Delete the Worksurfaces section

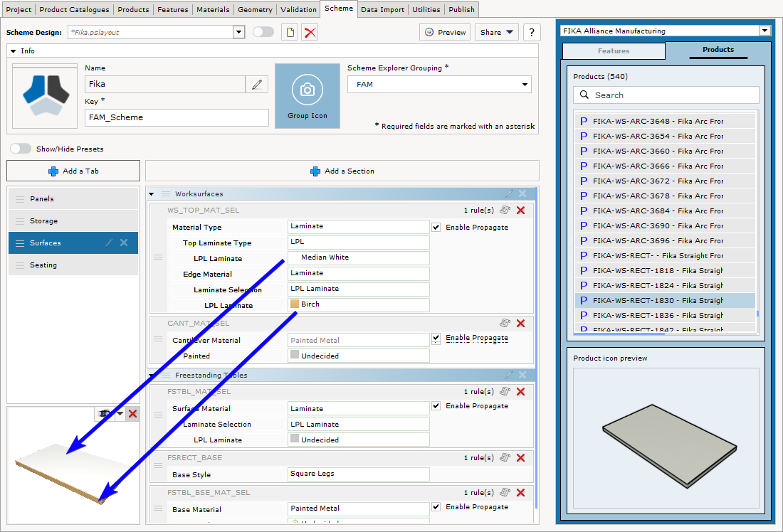522,193
